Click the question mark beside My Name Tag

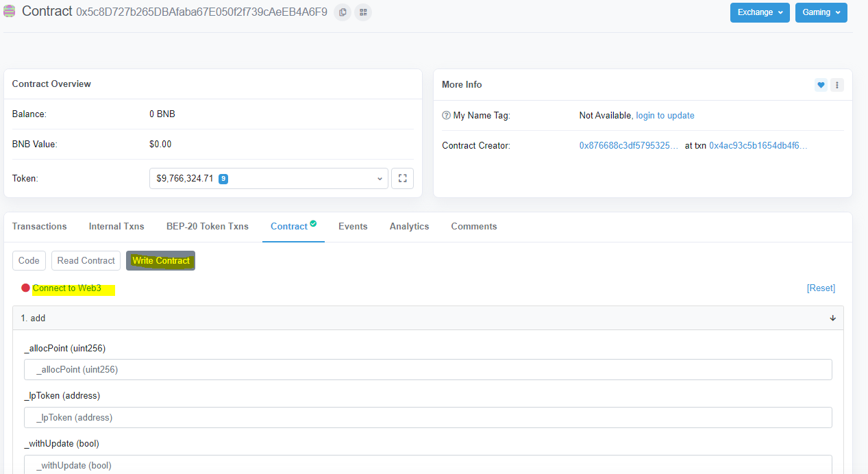tap(446, 116)
